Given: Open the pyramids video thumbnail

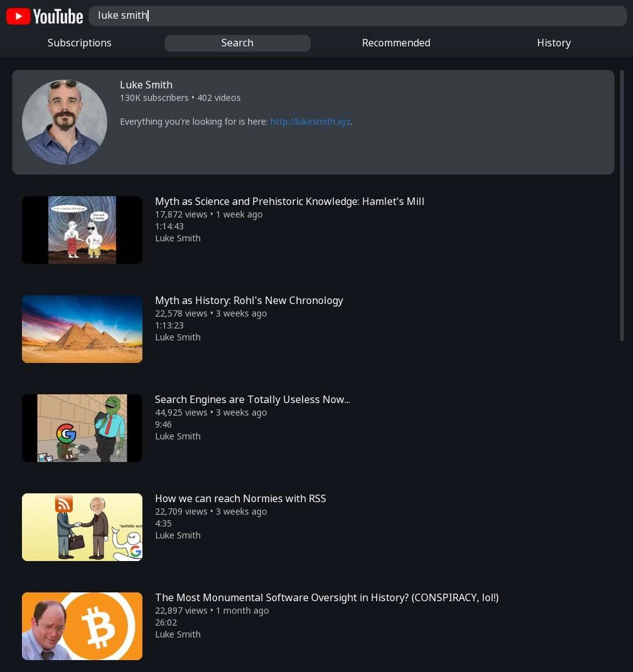Looking at the screenshot, I should coord(82,329).
